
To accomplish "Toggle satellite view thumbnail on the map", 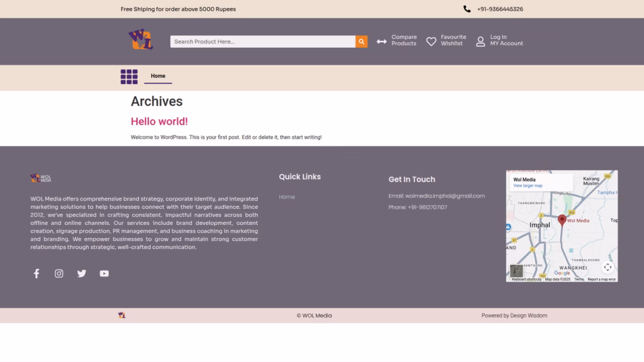I will [516, 271].
